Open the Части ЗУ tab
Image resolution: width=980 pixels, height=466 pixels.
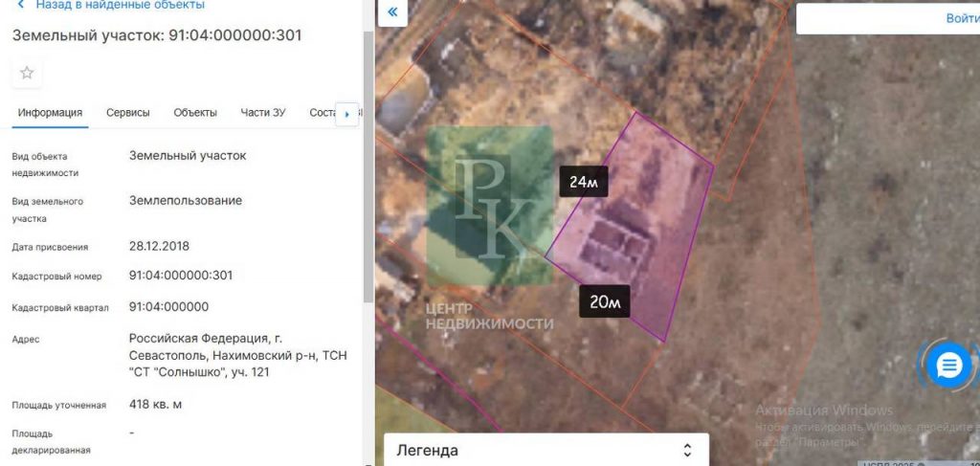pos(263,113)
